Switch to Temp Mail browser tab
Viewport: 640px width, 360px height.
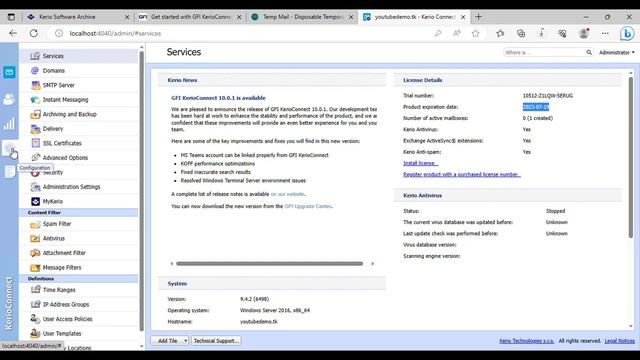pyautogui.click(x=302, y=17)
